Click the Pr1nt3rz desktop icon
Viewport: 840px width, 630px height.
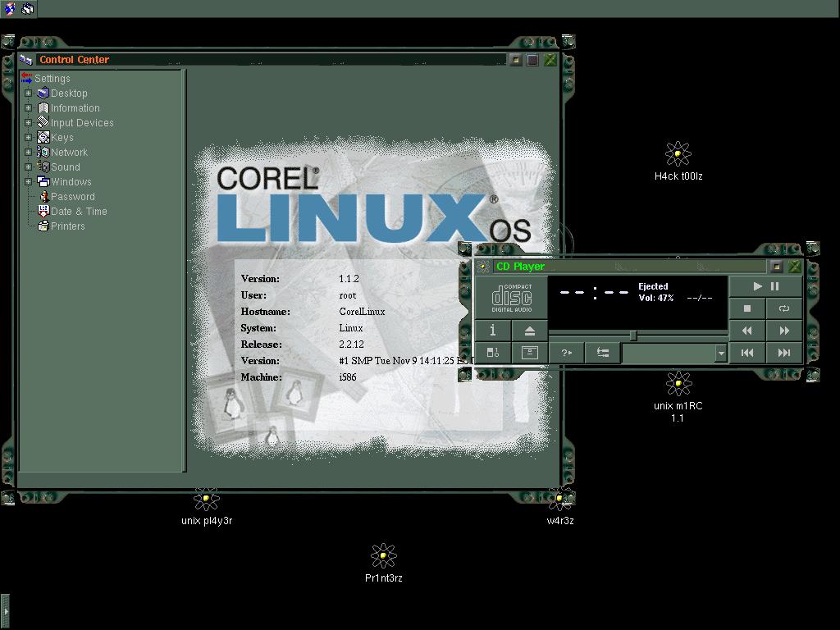[x=383, y=556]
